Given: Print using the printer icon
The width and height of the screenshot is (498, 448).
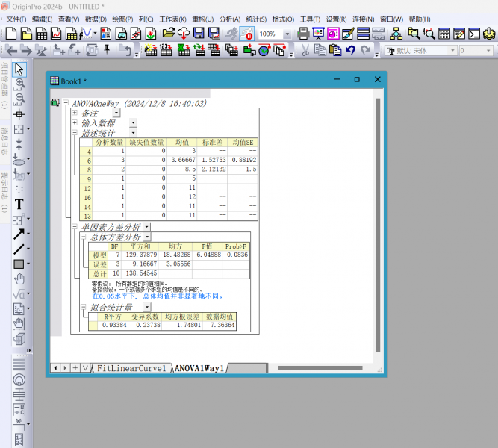Looking at the screenshot, I should click(x=303, y=34).
